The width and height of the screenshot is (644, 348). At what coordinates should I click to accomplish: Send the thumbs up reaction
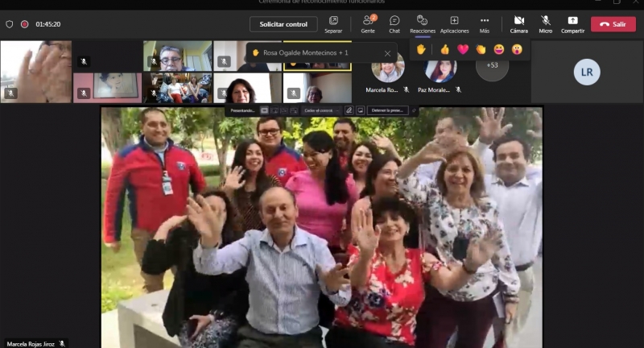tap(444, 49)
